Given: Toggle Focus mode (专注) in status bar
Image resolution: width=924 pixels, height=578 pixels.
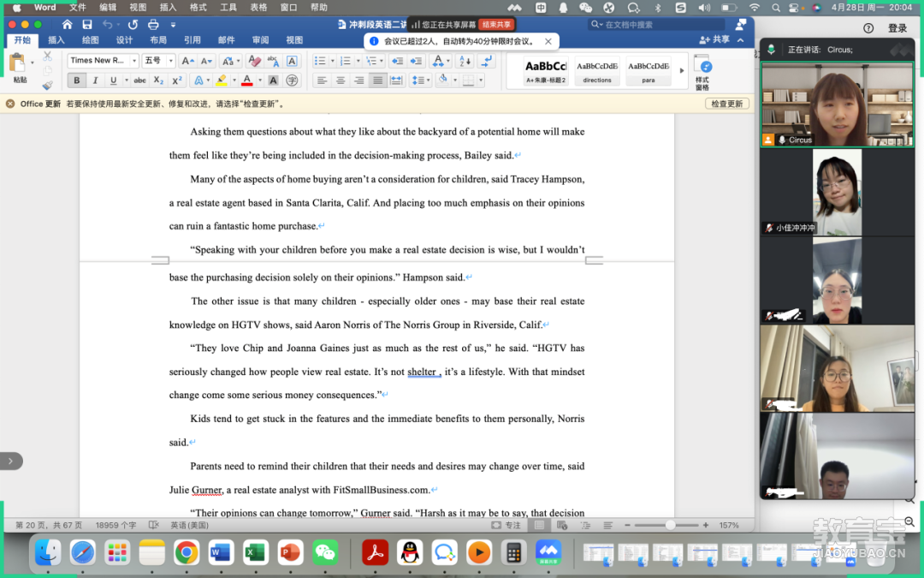Looking at the screenshot, I should pos(506,525).
